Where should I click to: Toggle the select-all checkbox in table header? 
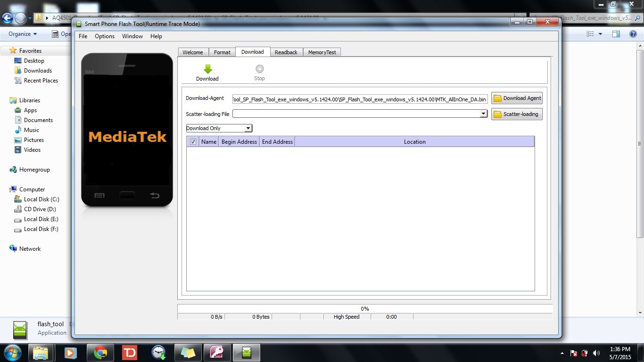[x=193, y=141]
